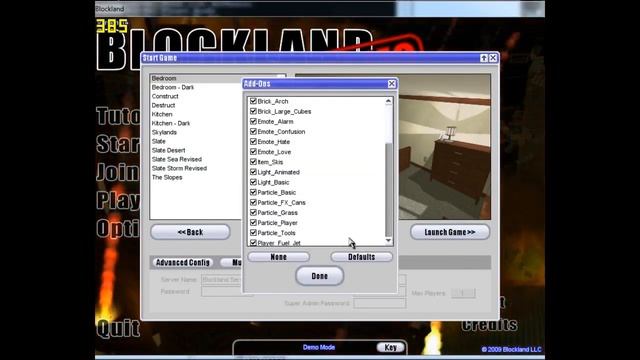Disable Particle_FX_Cans add-on
This screenshot has height=360, width=640.
tap(253, 202)
